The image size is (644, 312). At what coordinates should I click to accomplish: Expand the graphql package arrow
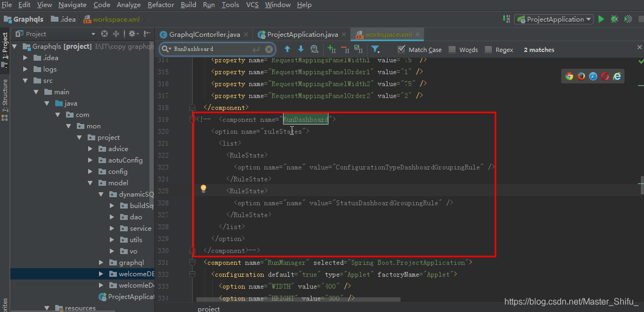[101, 262]
